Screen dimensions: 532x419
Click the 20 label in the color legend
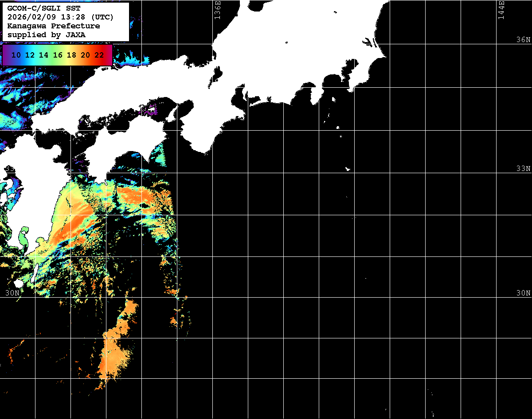tap(86, 55)
